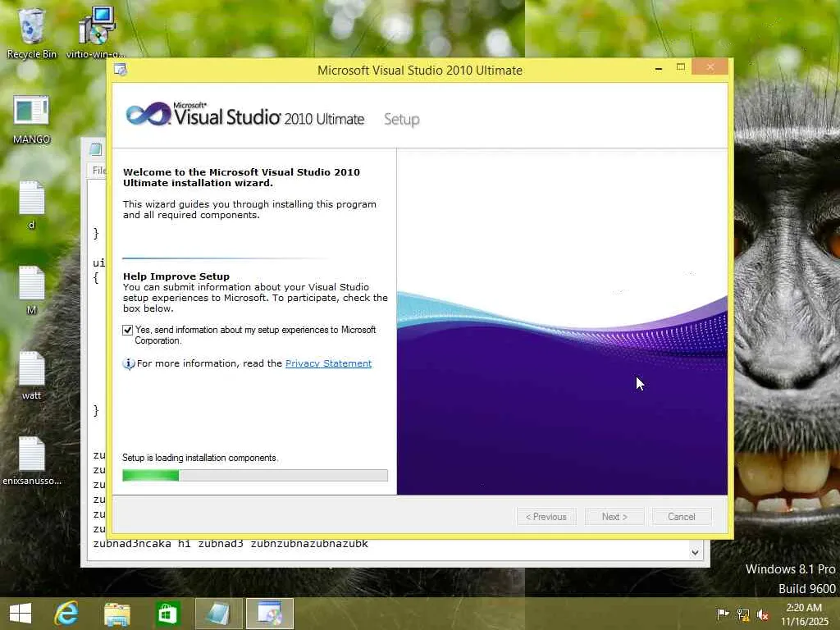Screen dimensions: 840x630
Task: Click the muted volume tray icon
Action: tap(764, 614)
